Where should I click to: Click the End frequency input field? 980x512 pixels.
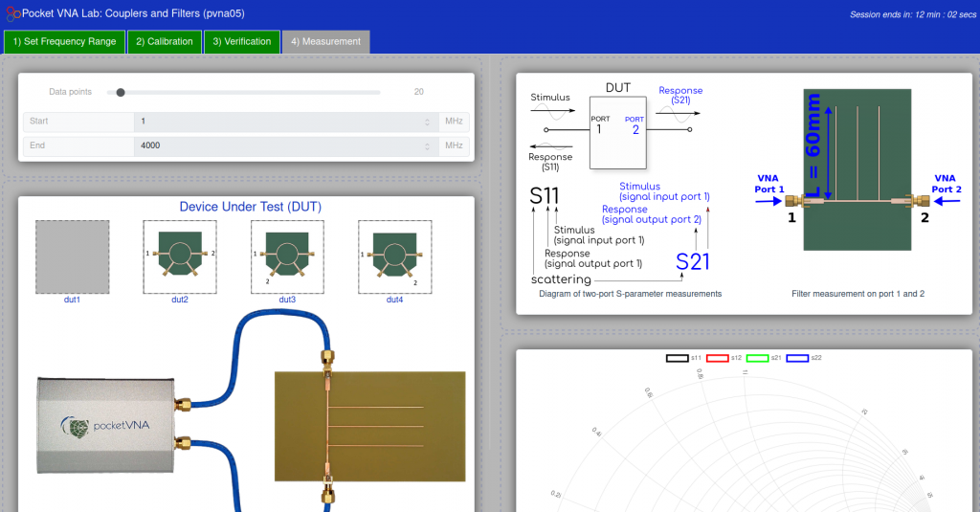point(287,145)
